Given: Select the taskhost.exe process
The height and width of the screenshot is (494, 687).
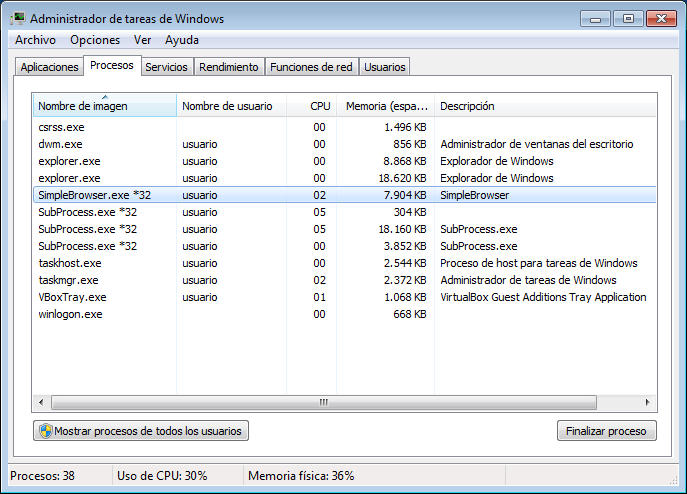Looking at the screenshot, I should [x=344, y=263].
